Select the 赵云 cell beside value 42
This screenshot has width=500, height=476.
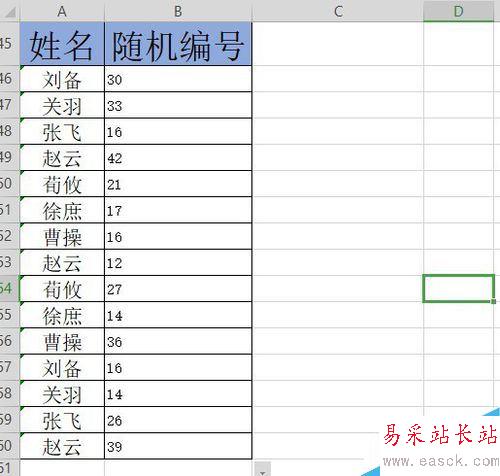pyautogui.click(x=62, y=158)
